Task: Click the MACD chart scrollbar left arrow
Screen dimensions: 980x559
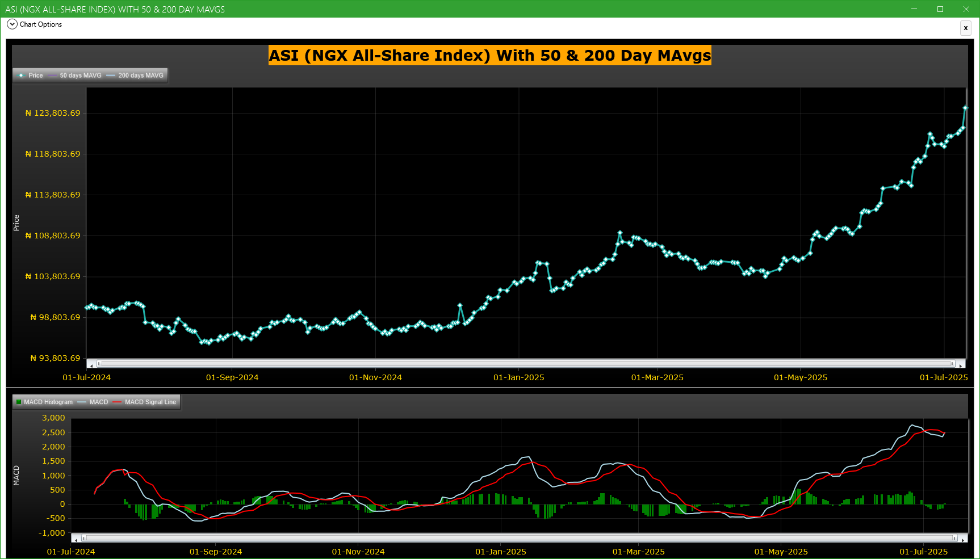Action: (76, 538)
